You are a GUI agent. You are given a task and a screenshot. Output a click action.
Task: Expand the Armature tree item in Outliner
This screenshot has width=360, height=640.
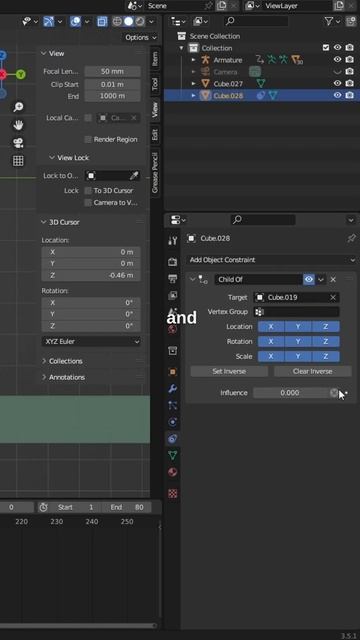pyautogui.click(x=194, y=60)
